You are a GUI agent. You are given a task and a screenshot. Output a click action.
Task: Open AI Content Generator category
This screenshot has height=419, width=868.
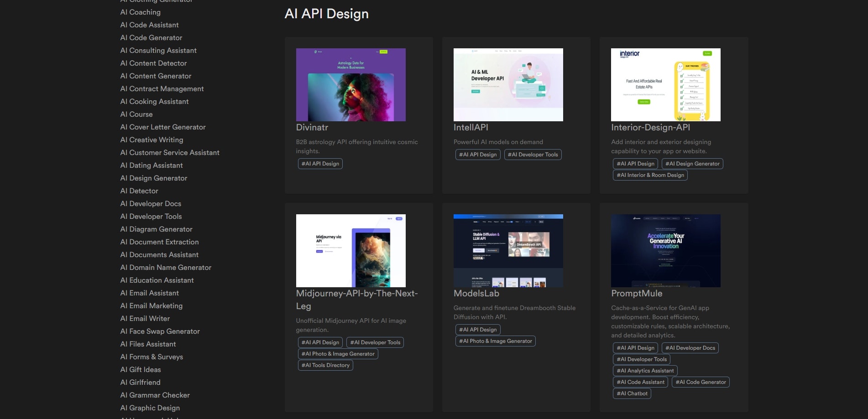tap(156, 76)
